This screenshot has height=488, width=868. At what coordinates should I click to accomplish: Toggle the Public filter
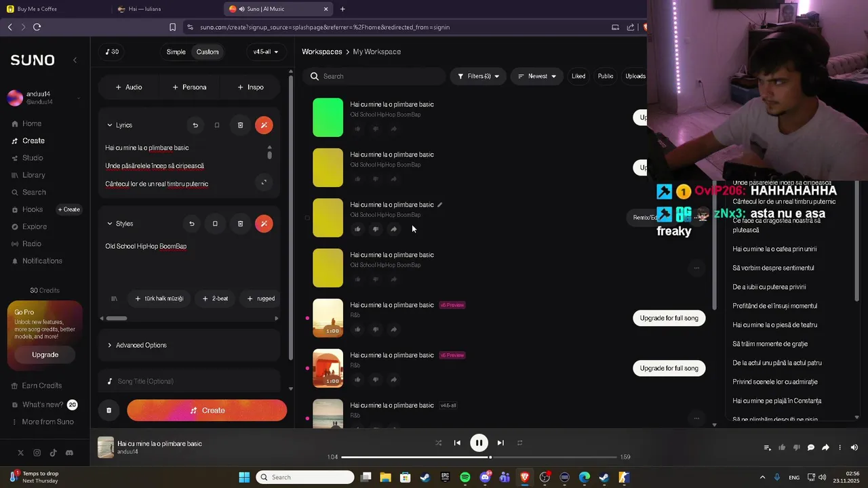coord(606,77)
